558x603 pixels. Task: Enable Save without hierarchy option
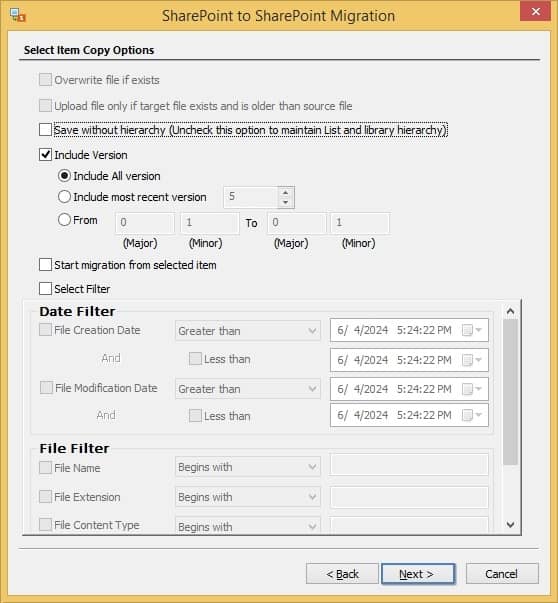(x=45, y=130)
